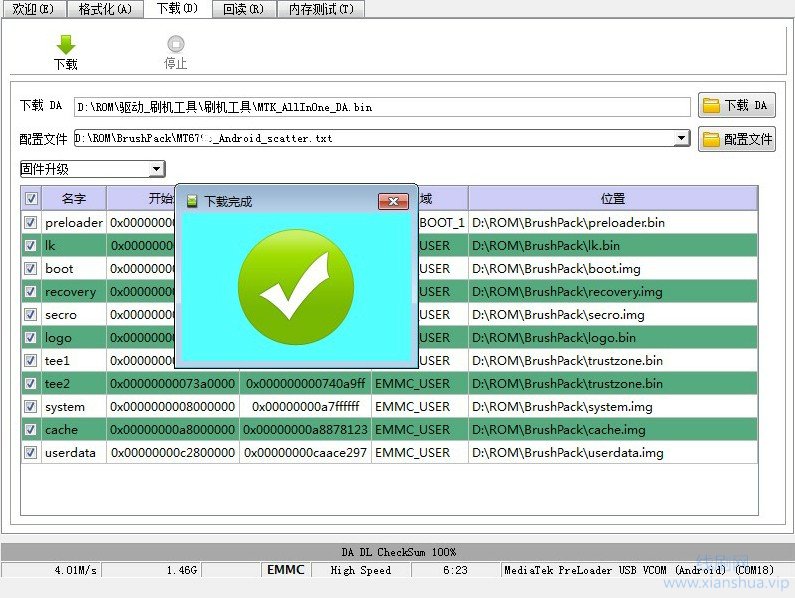This screenshot has height=598, width=795.
Task: Switch to the Format (A) tab
Action: click(105, 9)
